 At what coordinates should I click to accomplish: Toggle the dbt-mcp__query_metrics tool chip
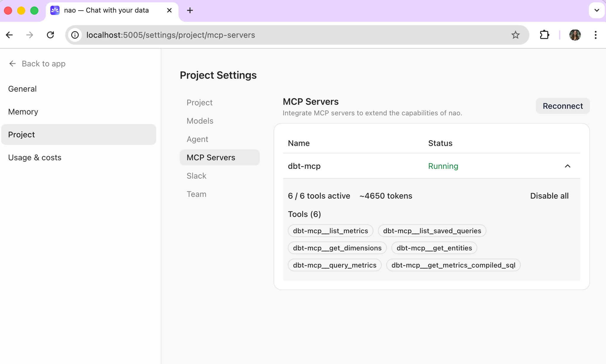coord(334,265)
